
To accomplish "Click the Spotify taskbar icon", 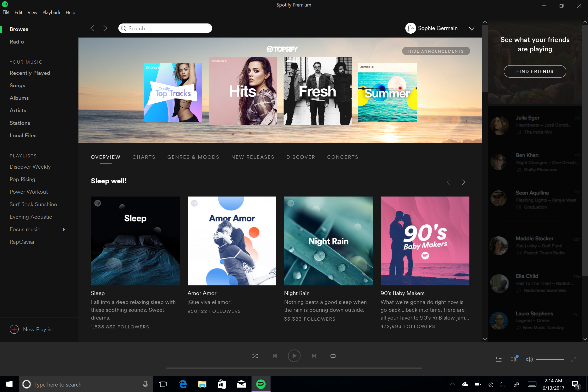I will [x=261, y=384].
